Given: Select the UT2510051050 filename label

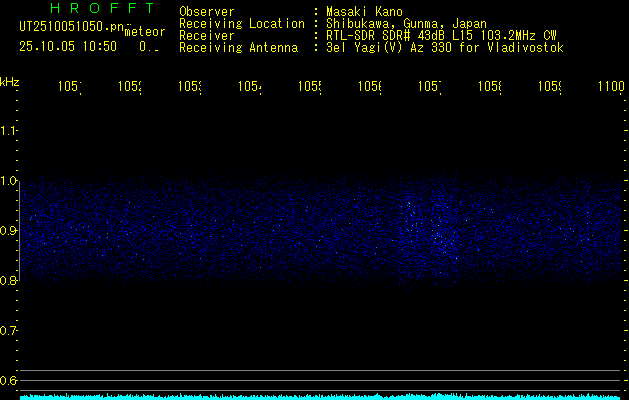Looking at the screenshot, I should pos(69,27).
